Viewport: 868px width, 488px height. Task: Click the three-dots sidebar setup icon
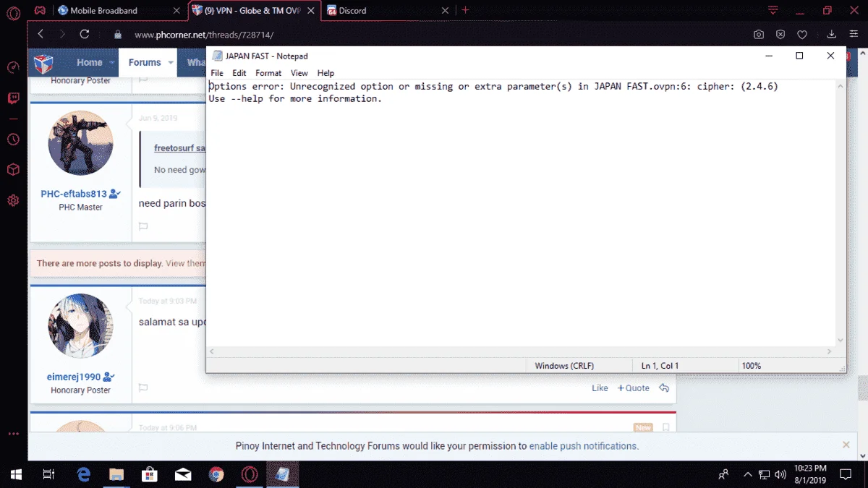(x=13, y=435)
